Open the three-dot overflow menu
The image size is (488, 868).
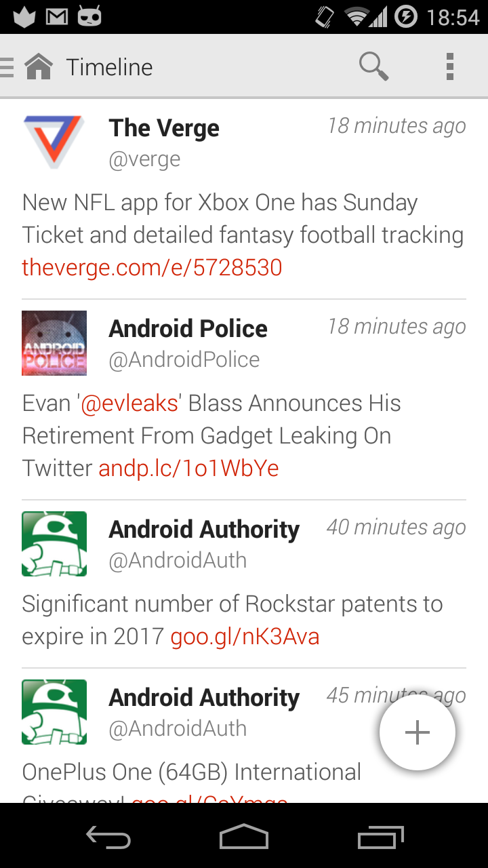pyautogui.click(x=449, y=66)
